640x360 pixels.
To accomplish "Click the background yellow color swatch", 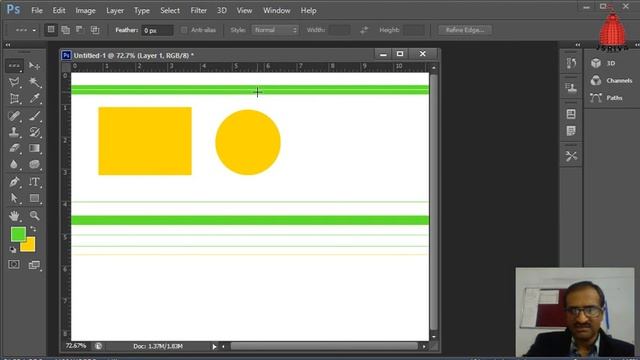I will tap(29, 246).
